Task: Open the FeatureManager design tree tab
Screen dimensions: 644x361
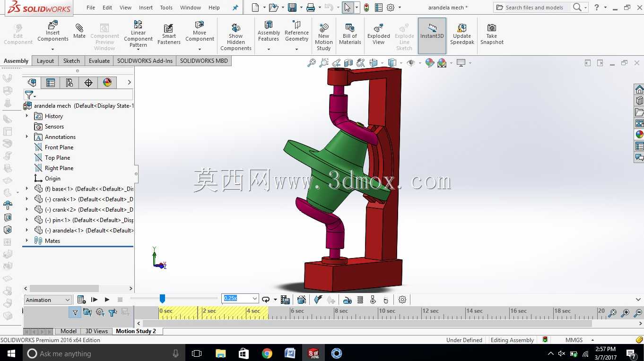Action: 32,83
